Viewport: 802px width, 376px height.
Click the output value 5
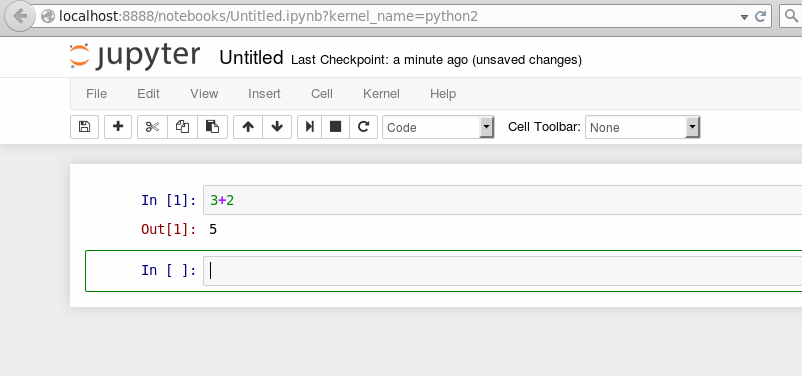pos(213,229)
